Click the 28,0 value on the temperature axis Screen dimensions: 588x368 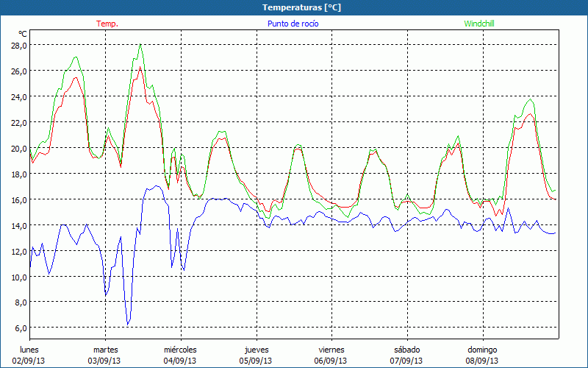click(18, 45)
